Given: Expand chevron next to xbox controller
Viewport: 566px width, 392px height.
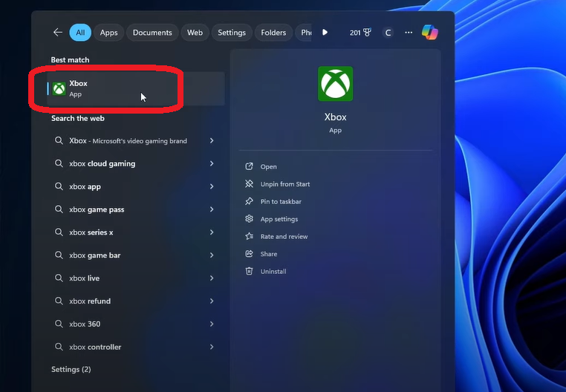Looking at the screenshot, I should pyautogui.click(x=212, y=347).
